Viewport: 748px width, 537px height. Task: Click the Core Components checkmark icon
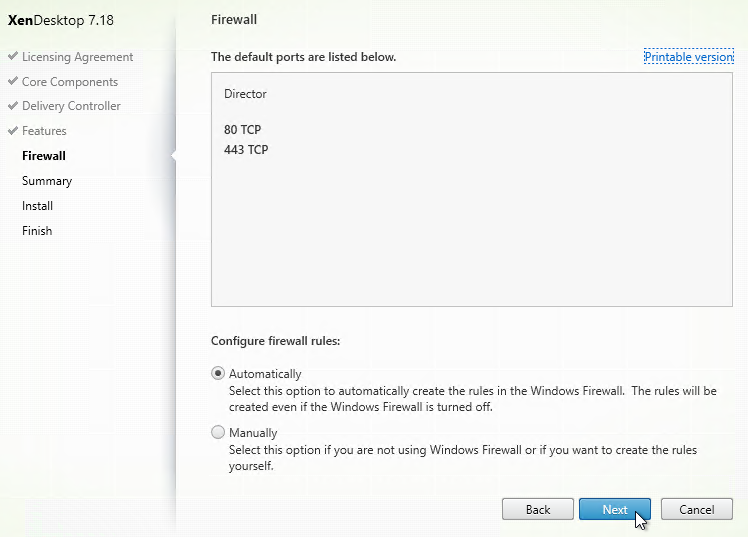pyautogui.click(x=13, y=81)
